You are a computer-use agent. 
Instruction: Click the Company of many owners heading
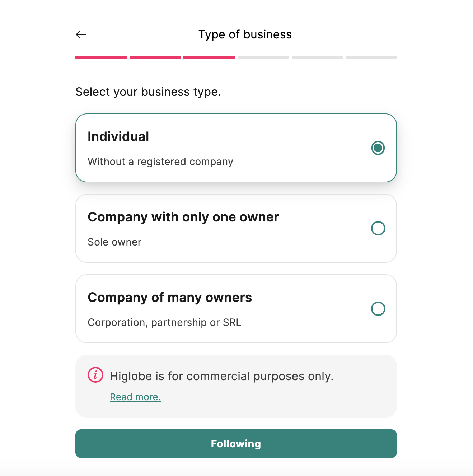pos(170,298)
